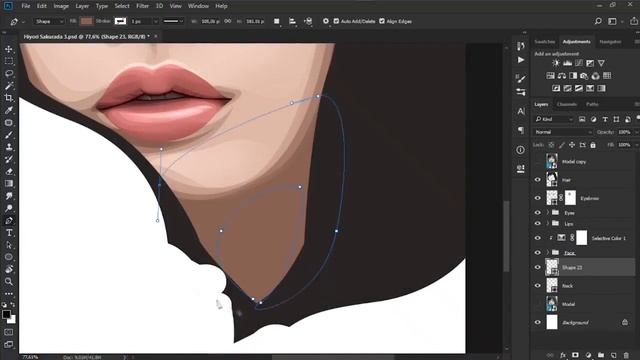Select the Lasso tool
The height and width of the screenshot is (360, 640).
[x=9, y=74]
